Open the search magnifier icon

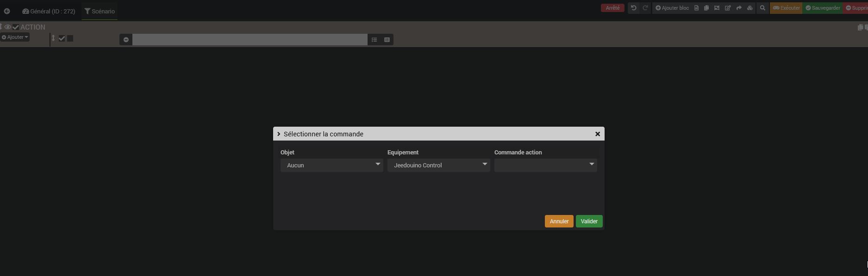click(762, 8)
